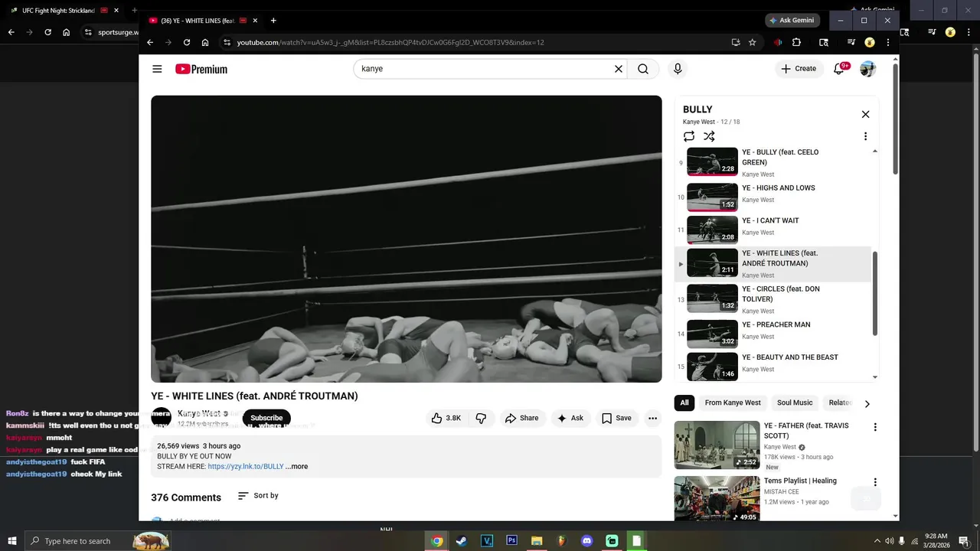This screenshot has width=980, height=551.
Task: Toggle shuffle playlist
Action: [709, 136]
